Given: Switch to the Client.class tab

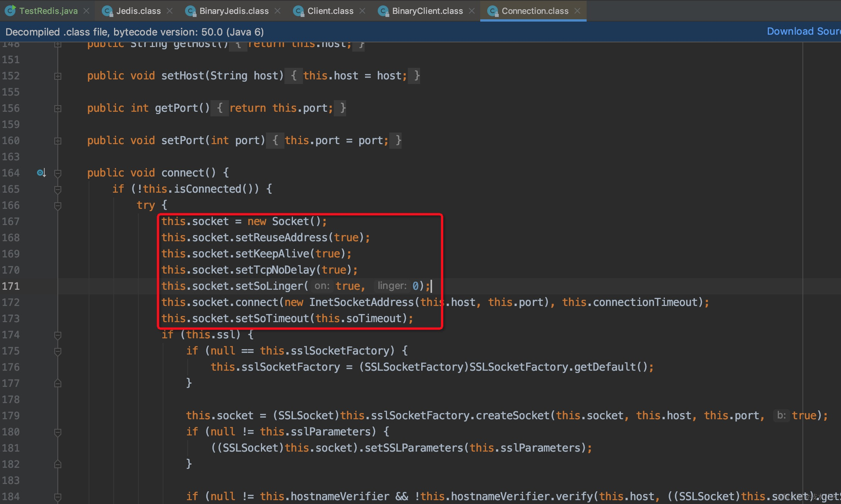Looking at the screenshot, I should (330, 11).
